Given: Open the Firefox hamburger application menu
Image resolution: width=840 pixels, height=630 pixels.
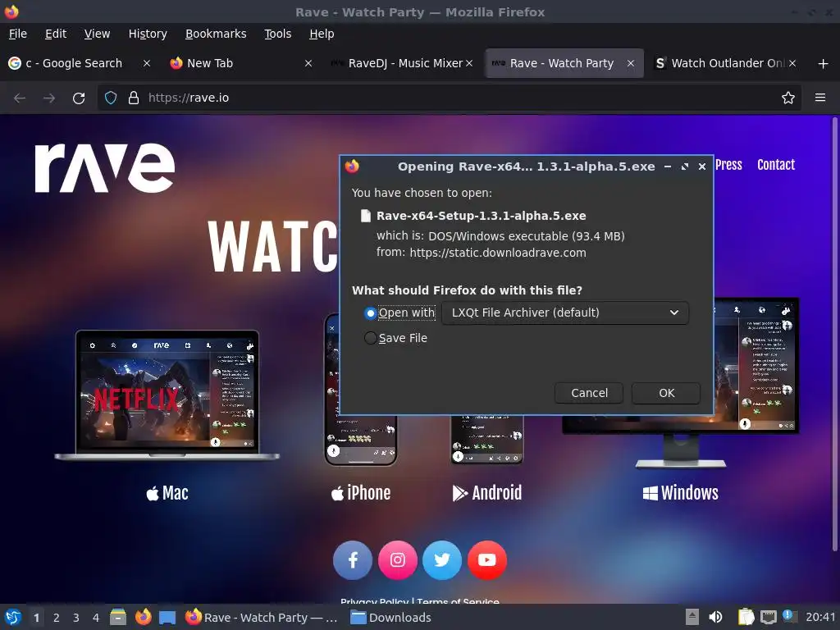Looking at the screenshot, I should tap(819, 98).
